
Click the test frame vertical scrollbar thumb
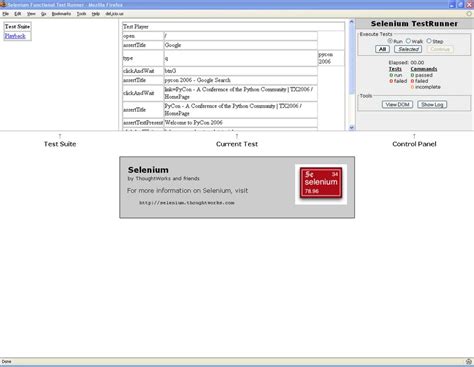(x=351, y=59)
